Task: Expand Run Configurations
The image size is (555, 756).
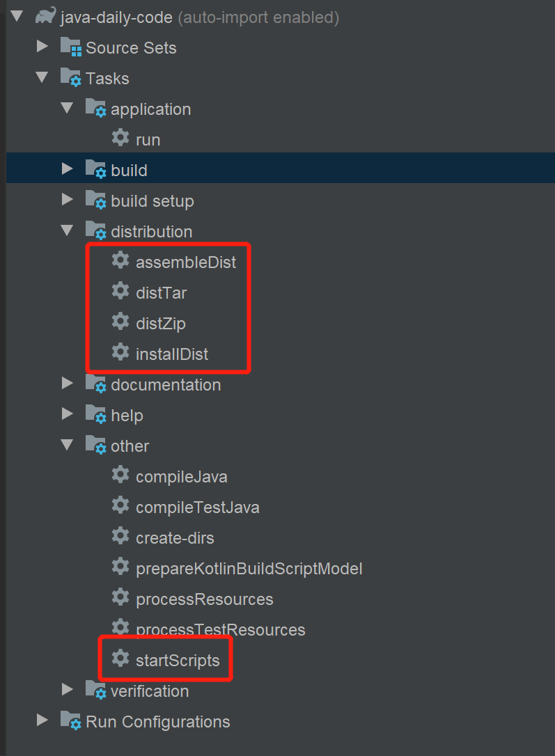Action: click(x=42, y=721)
